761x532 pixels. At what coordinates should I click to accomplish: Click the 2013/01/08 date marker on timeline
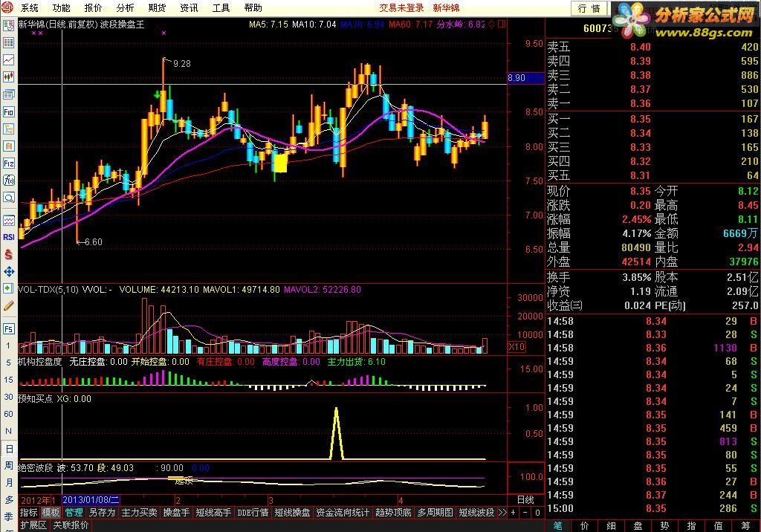(x=91, y=499)
